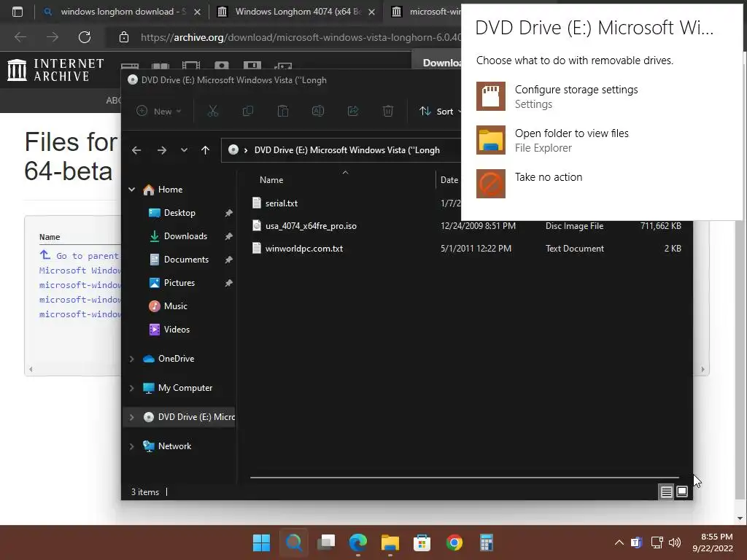Open Calculator from the taskbar
Image resolution: width=747 pixels, height=560 pixels.
pos(487,542)
